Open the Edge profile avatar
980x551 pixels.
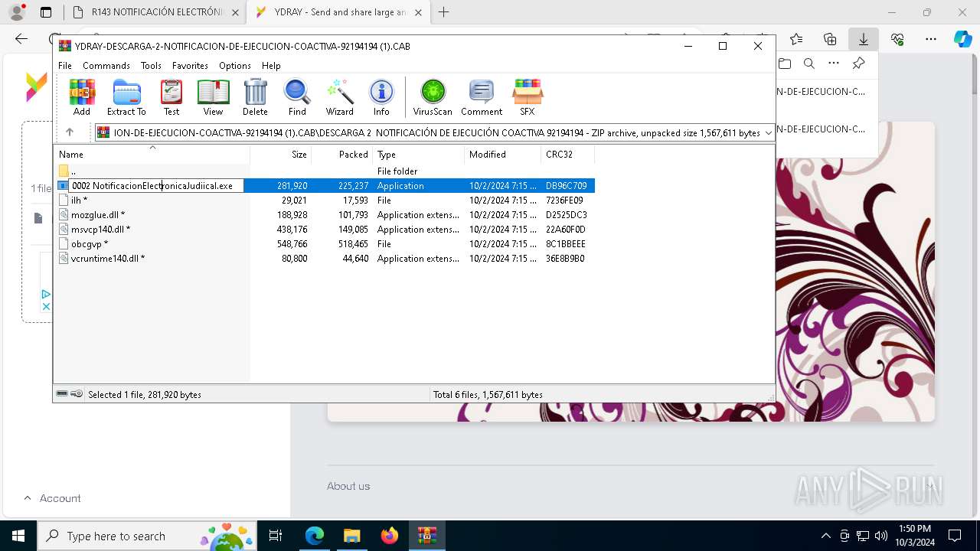coord(16,12)
